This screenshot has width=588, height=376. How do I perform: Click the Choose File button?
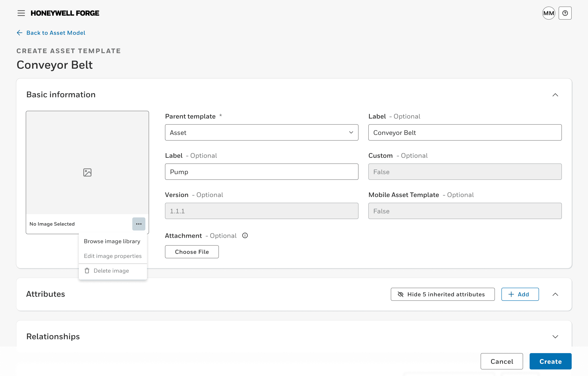[x=192, y=252]
